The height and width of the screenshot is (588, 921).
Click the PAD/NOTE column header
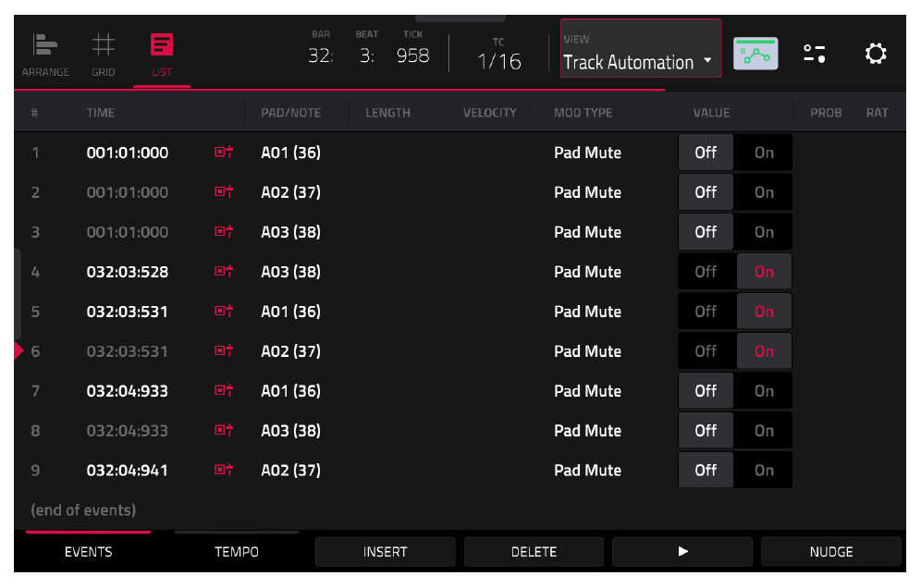[290, 113]
